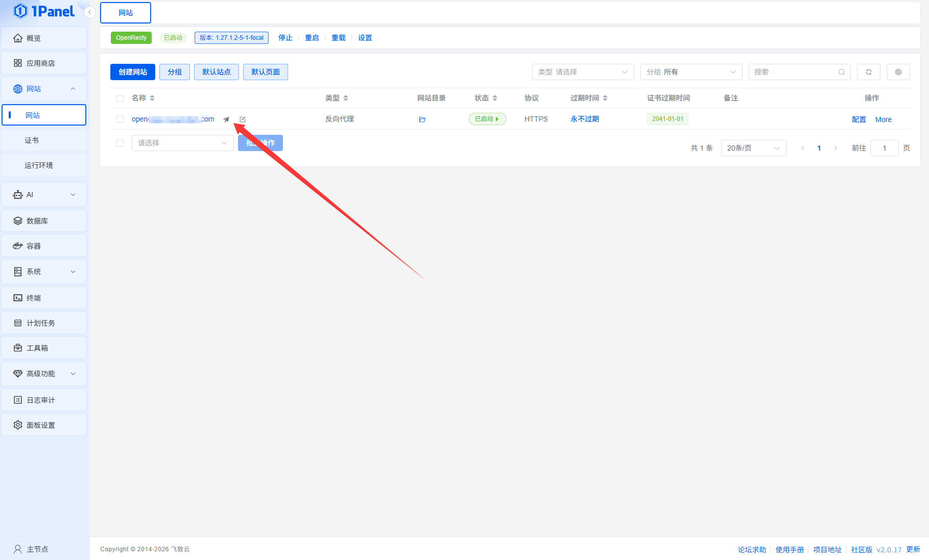Change page size via 20条/页 dropdown
The height and width of the screenshot is (560, 929).
coord(753,148)
